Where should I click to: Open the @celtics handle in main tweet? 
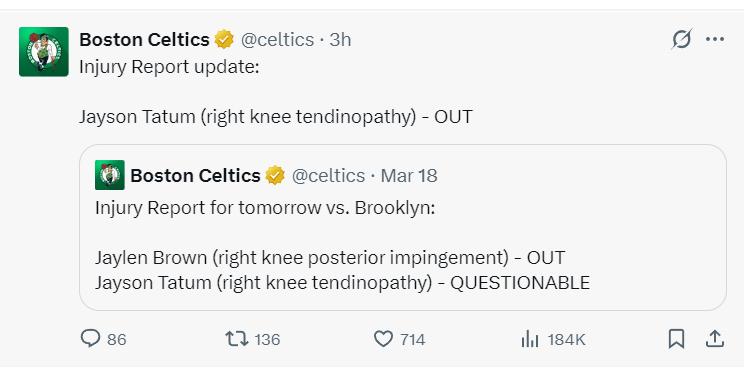pyautogui.click(x=277, y=40)
